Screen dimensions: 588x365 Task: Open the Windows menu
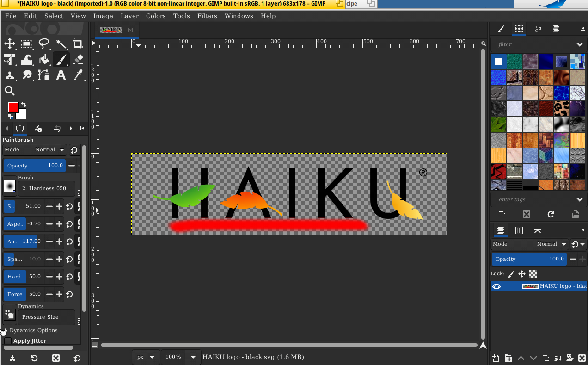(x=239, y=16)
